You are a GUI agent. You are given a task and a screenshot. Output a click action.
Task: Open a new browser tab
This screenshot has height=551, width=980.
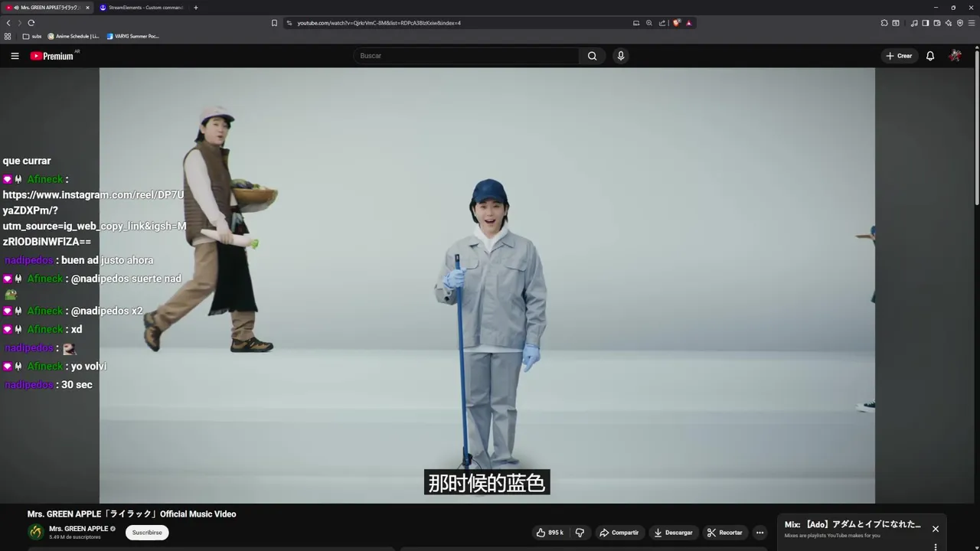(x=196, y=8)
